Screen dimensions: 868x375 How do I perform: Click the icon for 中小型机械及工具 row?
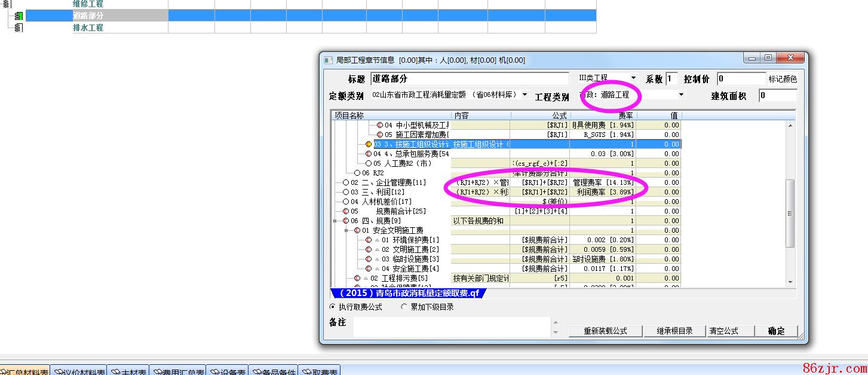[x=379, y=125]
